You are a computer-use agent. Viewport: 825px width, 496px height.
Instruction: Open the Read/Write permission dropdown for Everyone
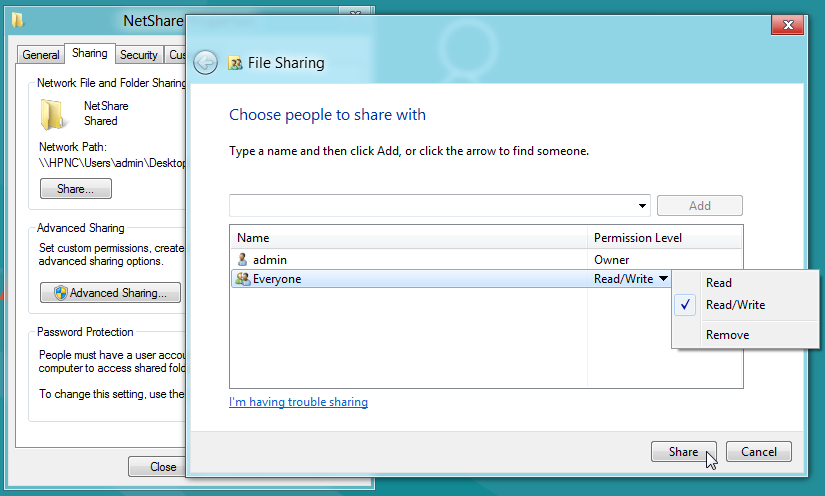663,279
